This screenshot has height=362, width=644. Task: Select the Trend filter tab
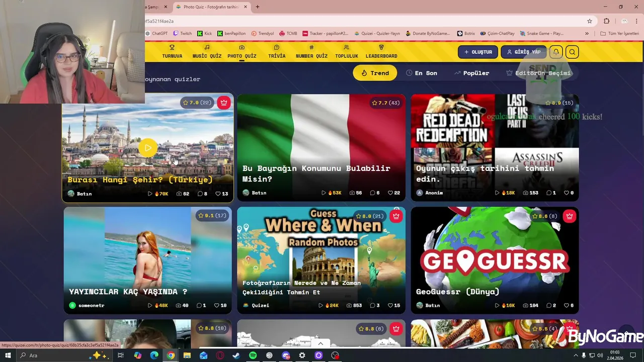(x=375, y=73)
